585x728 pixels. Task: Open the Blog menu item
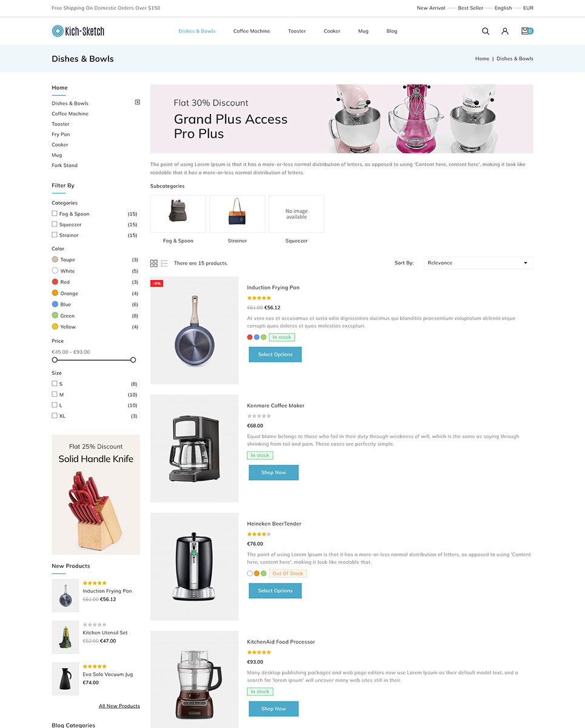392,31
